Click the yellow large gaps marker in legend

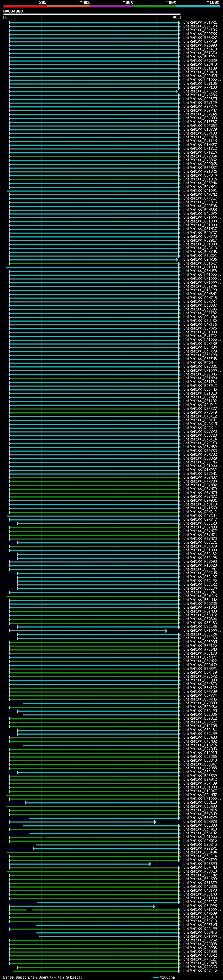coord(29,977)
